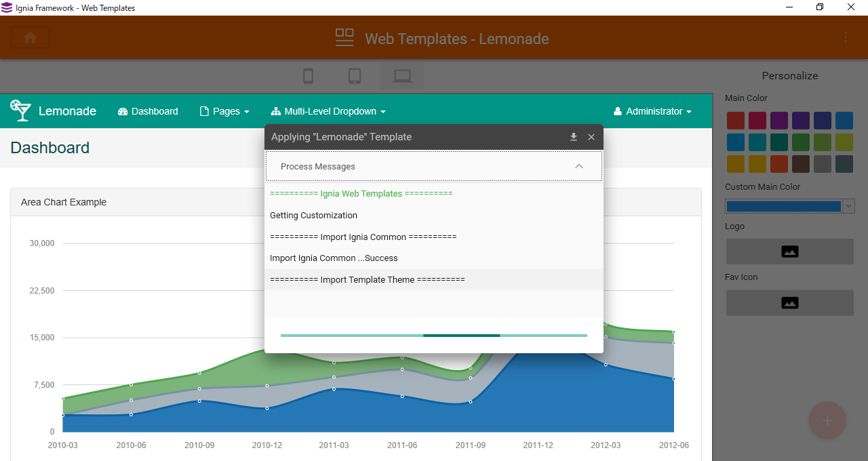Close the Applying Lemonade Template dialog

click(x=591, y=137)
